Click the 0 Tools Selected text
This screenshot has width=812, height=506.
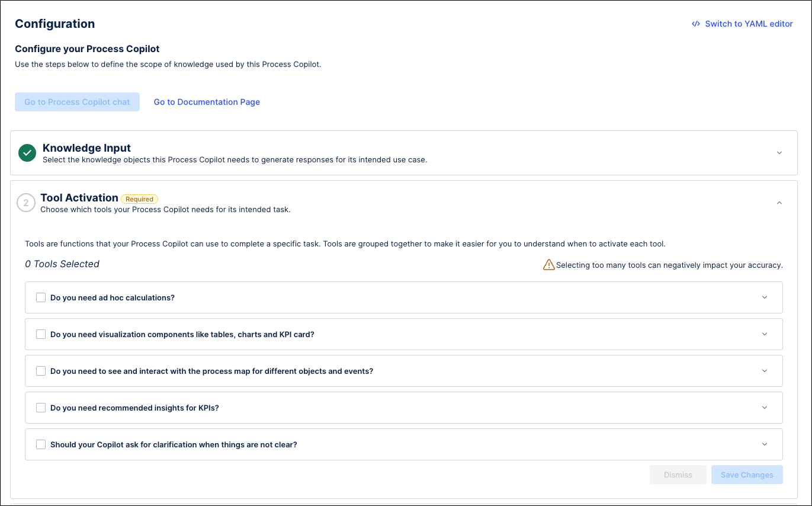pos(62,264)
